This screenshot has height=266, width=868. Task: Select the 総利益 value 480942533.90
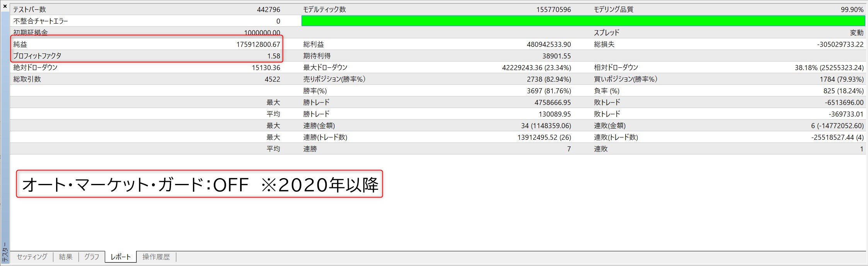[548, 45]
